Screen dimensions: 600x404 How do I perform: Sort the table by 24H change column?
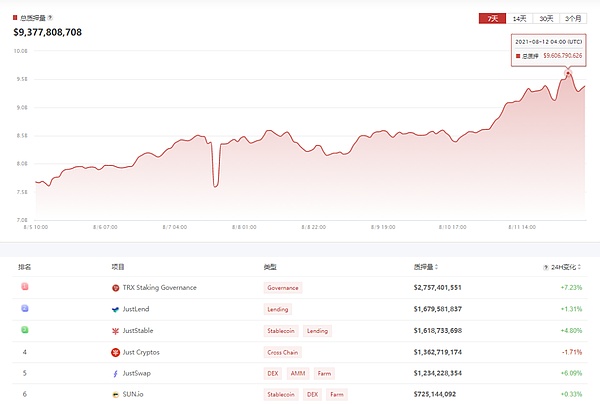click(569, 267)
